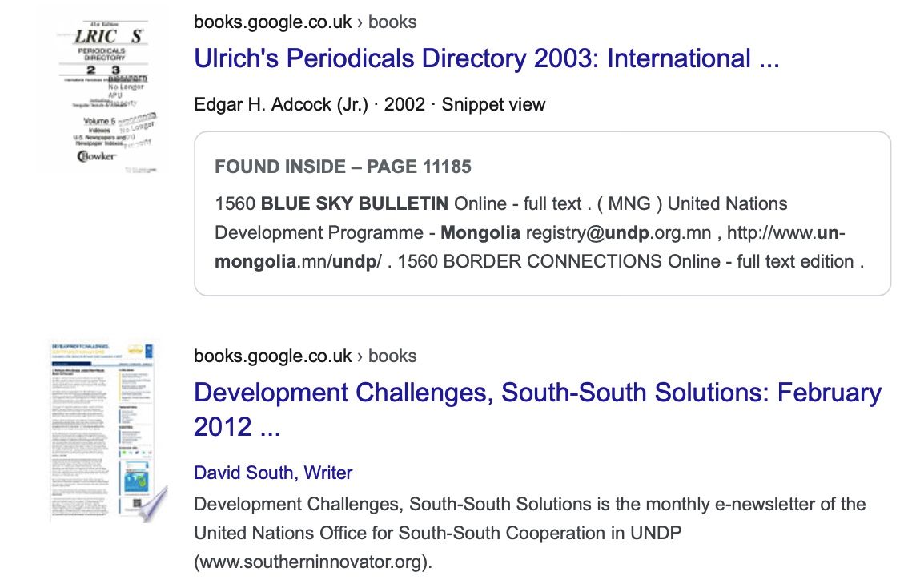Open the Ulrich's Periodicals Directory 2003 title link
The width and height of the screenshot is (924, 580).
tap(486, 58)
